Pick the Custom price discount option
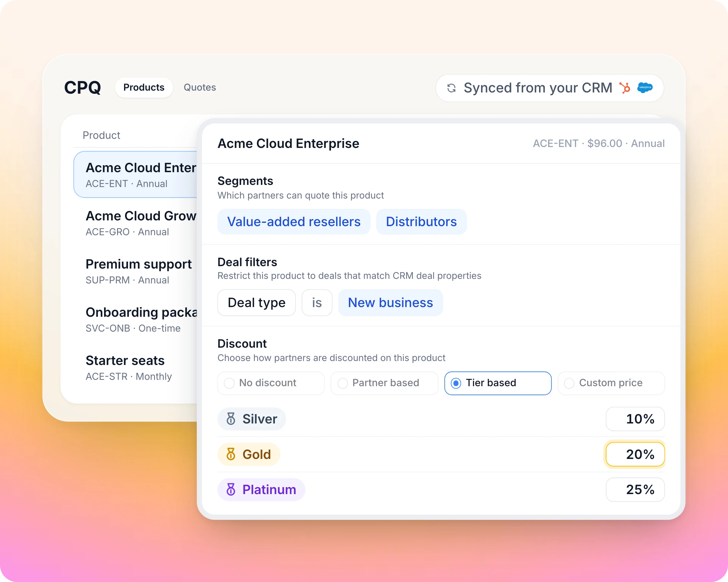The width and height of the screenshot is (728, 582). tap(611, 383)
